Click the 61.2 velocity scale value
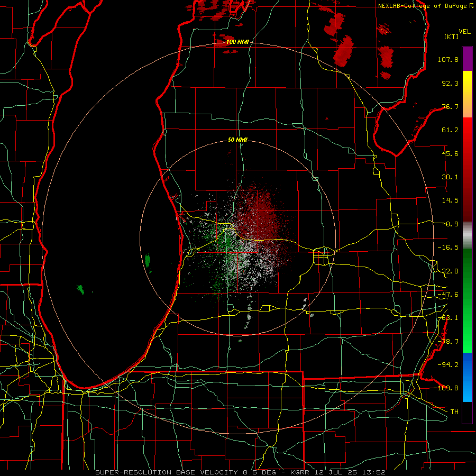This screenshot has height=476, width=476. click(x=450, y=130)
